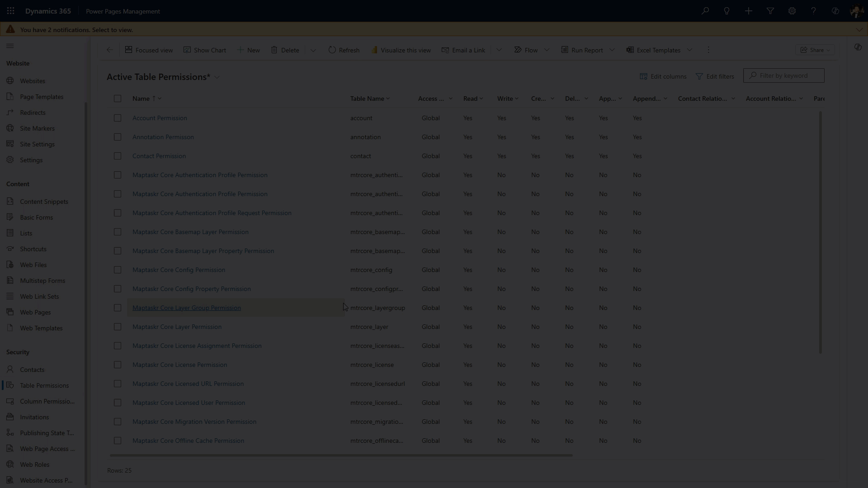
Task: Click the advanced filter funnel icon in header
Action: 770,11
